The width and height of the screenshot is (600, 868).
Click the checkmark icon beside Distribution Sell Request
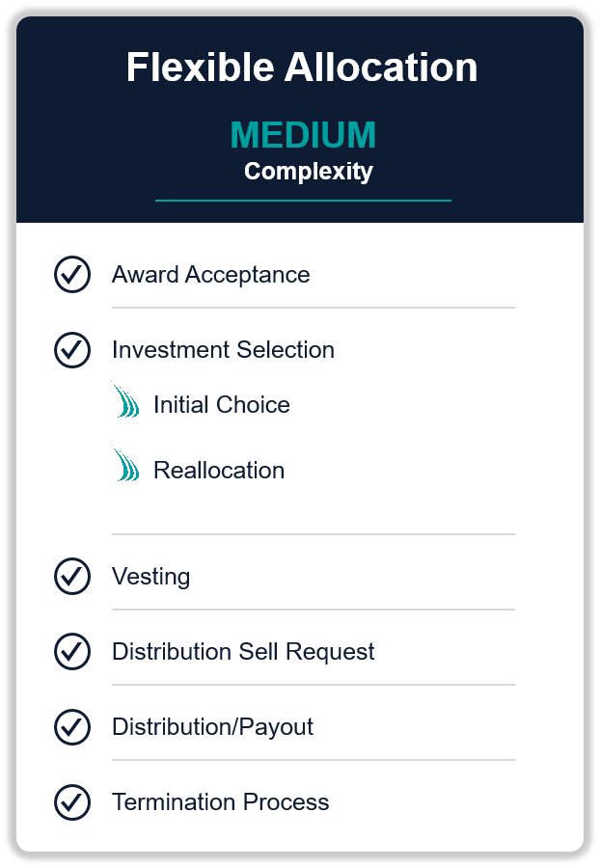[x=72, y=651]
